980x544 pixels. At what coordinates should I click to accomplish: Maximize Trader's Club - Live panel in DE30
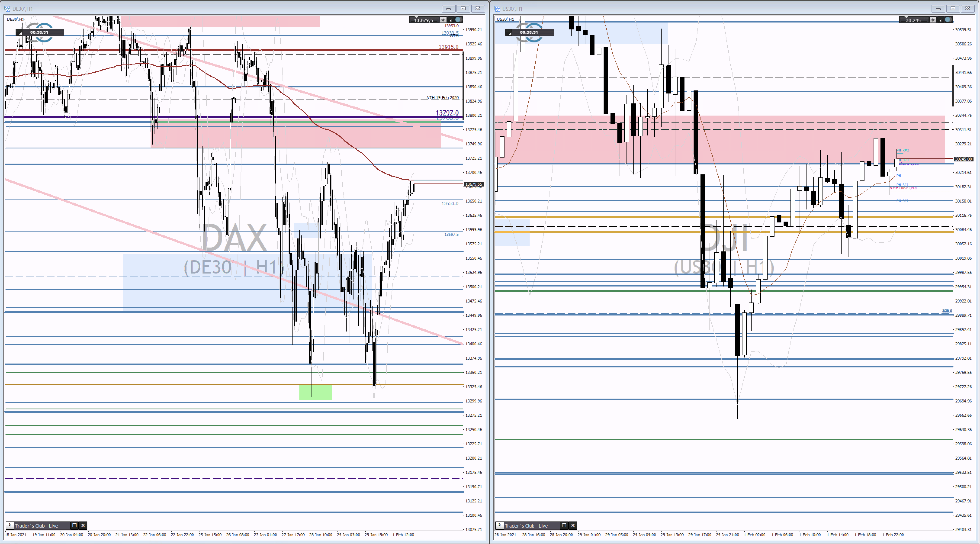coord(75,525)
